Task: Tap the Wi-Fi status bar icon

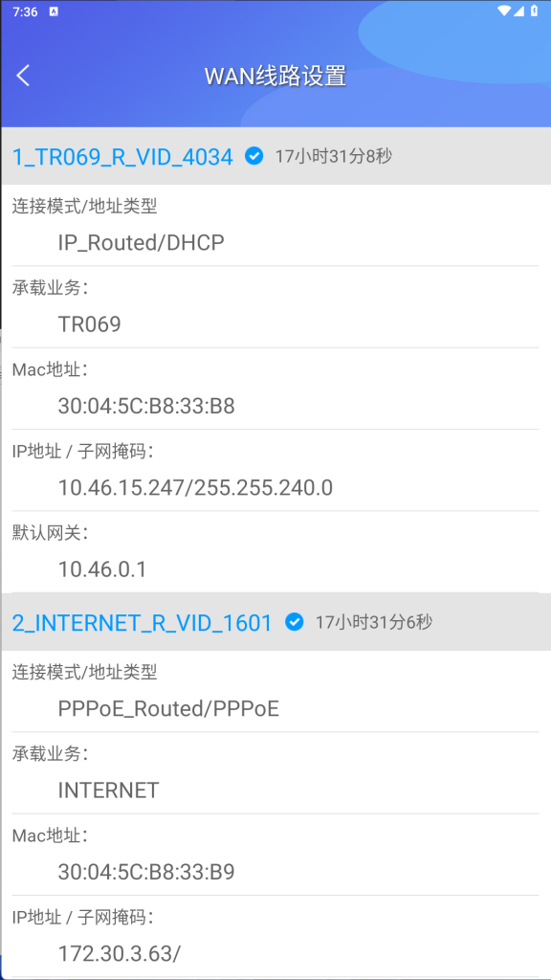Action: point(503,11)
